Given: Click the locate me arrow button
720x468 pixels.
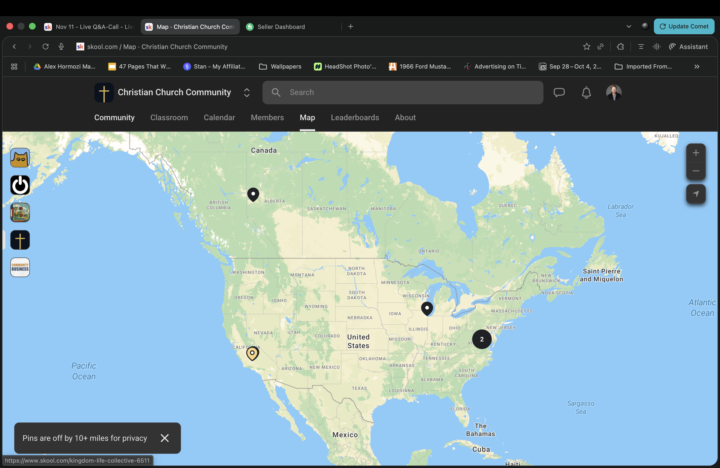Looking at the screenshot, I should [x=696, y=194].
